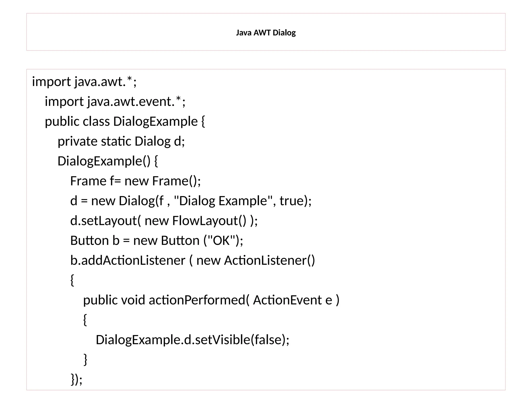Click the "DialogExample.d.setVisible(false);" line
Viewport: 532px width, 399px height.
click(192, 340)
